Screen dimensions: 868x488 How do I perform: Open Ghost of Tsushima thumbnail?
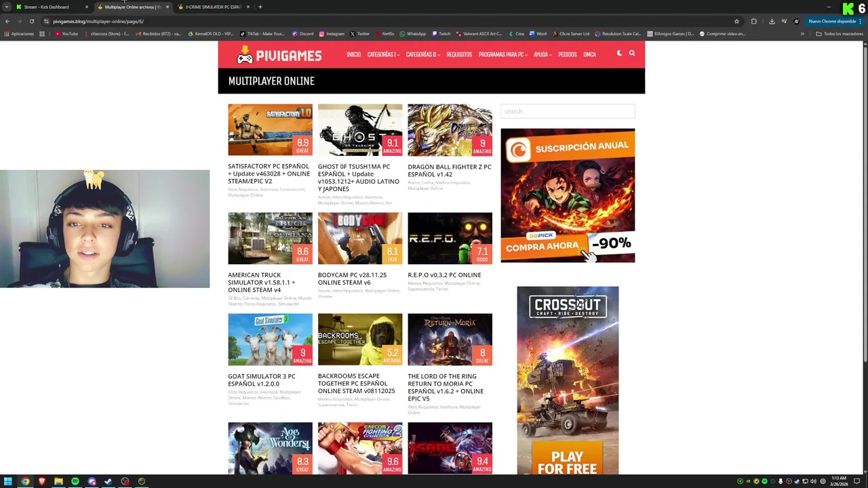(360, 129)
